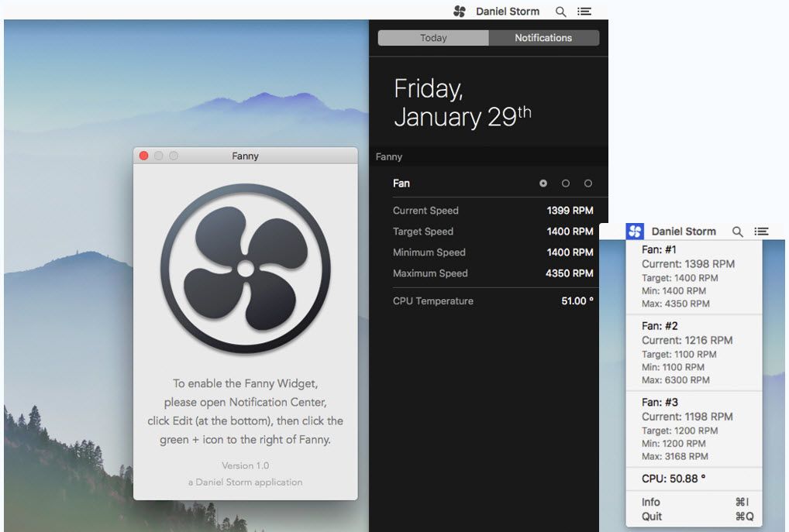
Task: Click "Min: 1200 RPM" under Fan #3
Action: tap(674, 444)
